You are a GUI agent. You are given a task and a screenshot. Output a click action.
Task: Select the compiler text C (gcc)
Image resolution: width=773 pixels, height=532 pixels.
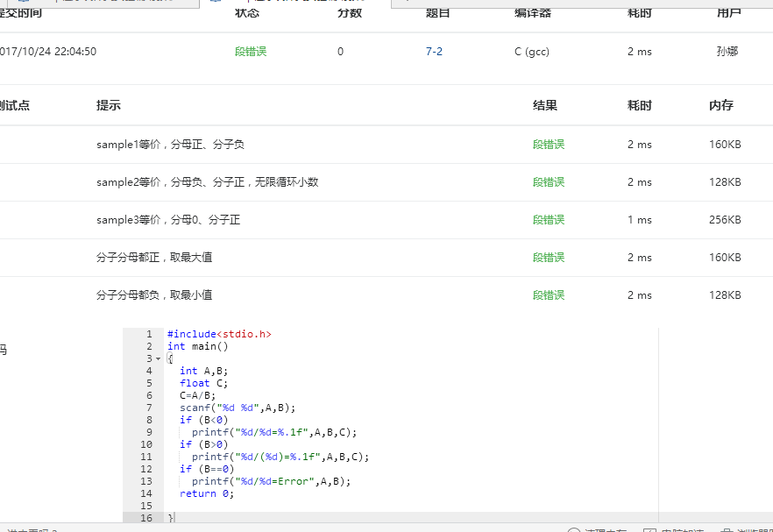(531, 52)
